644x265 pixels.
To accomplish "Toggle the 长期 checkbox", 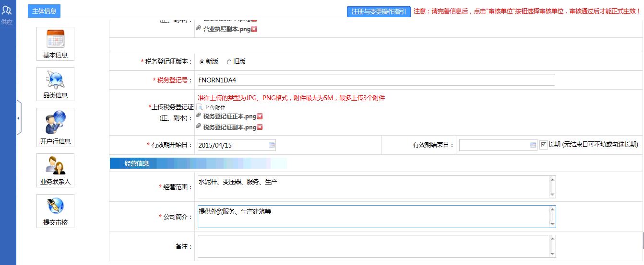I will (x=543, y=144).
